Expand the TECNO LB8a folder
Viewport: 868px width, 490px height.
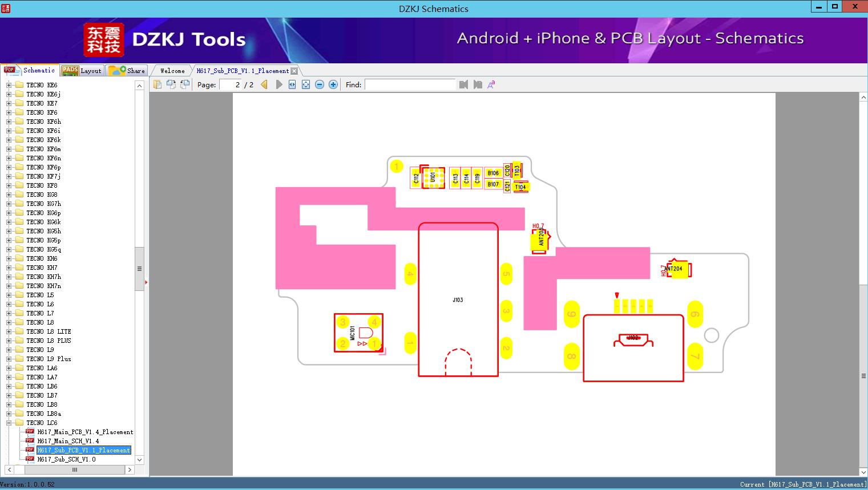[9, 414]
